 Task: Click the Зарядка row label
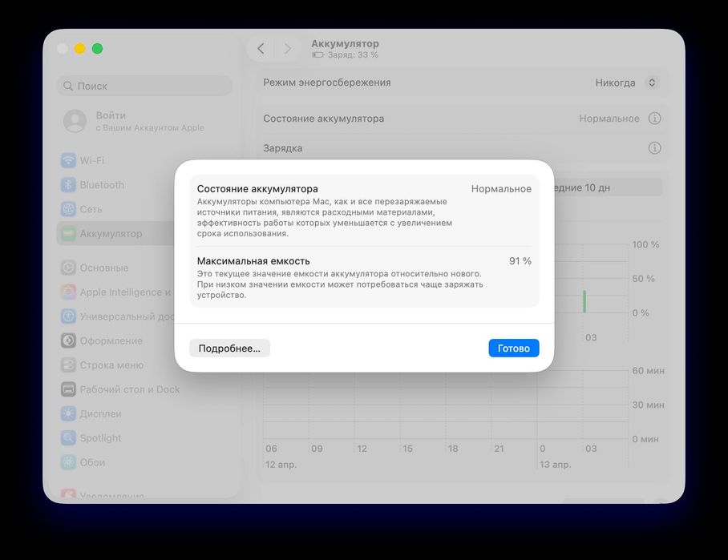[x=283, y=148]
